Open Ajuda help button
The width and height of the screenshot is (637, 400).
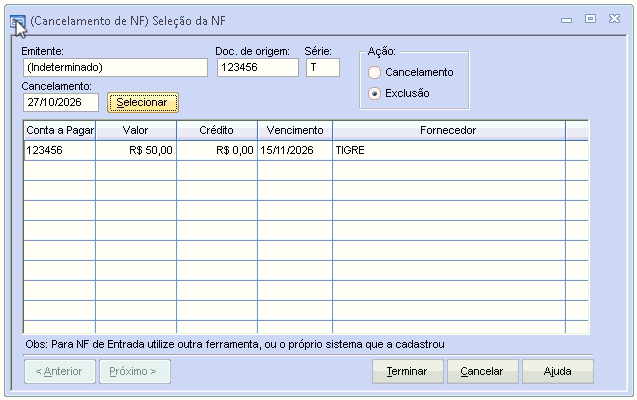tap(557, 371)
